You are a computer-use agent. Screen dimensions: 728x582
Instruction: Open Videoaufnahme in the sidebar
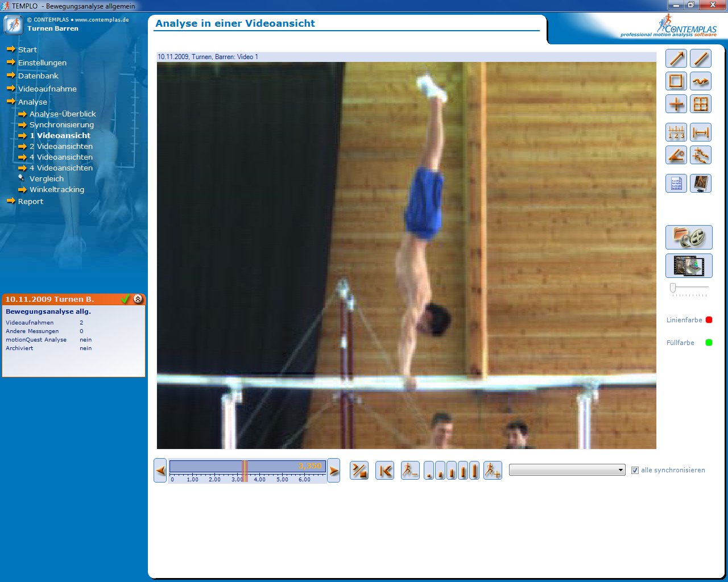tap(47, 89)
